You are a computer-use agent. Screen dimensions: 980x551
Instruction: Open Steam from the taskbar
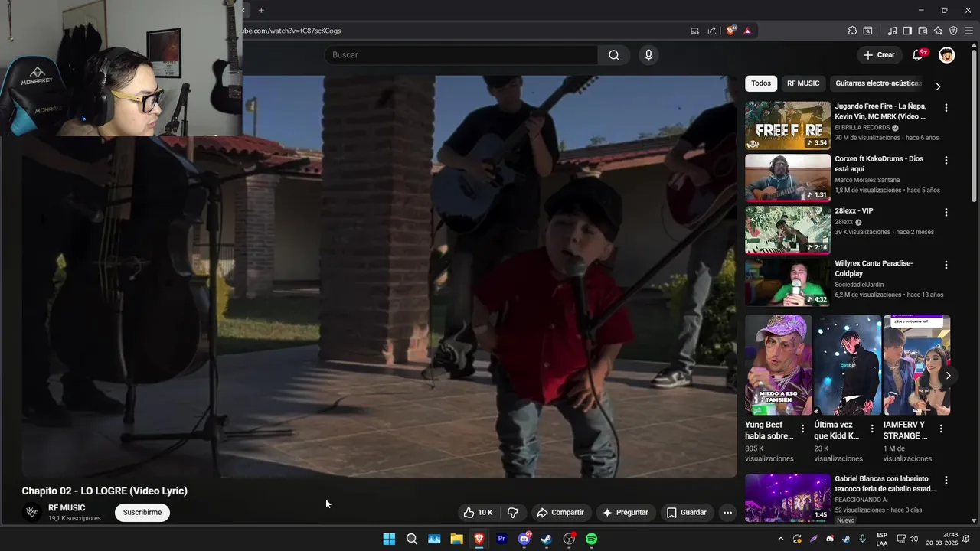click(546, 539)
